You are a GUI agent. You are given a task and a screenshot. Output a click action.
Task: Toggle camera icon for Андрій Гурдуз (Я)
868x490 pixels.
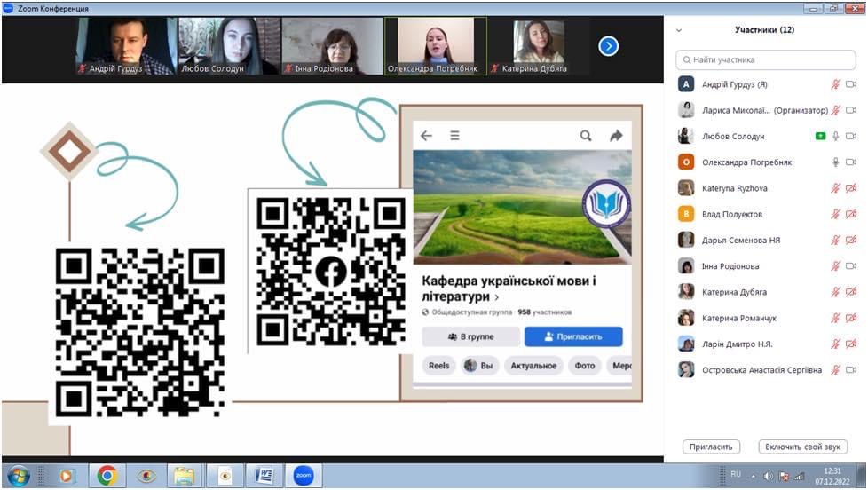pyautogui.click(x=851, y=84)
